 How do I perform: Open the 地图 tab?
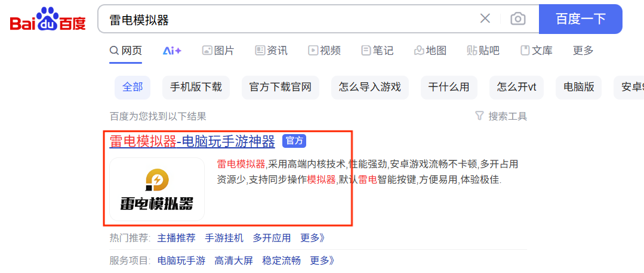tap(430, 51)
